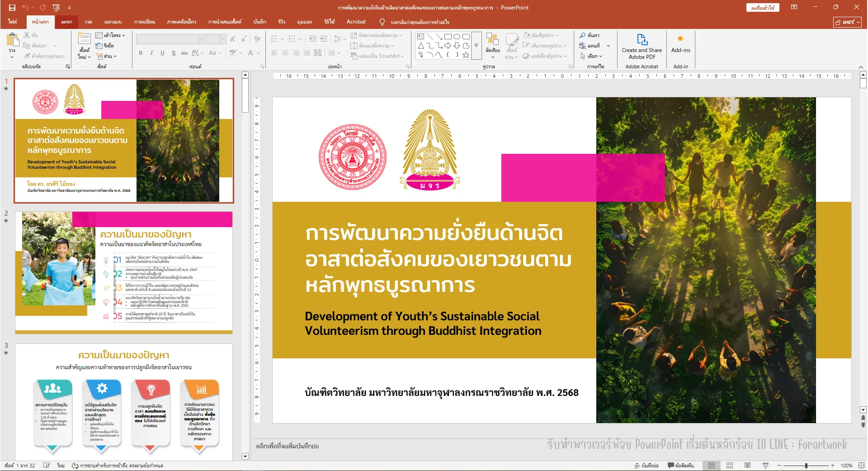Toggle Bold formatting
Viewport: 868px width, 471px height.
(141, 53)
